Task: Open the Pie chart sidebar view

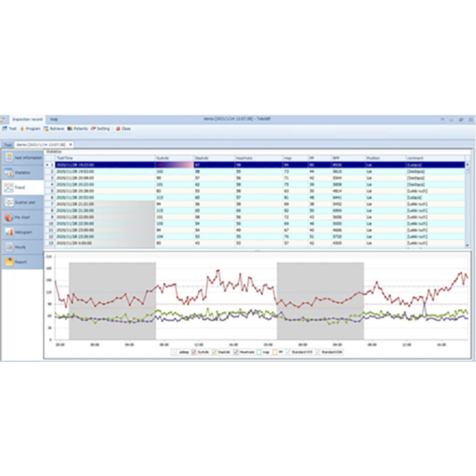Action: (x=23, y=217)
